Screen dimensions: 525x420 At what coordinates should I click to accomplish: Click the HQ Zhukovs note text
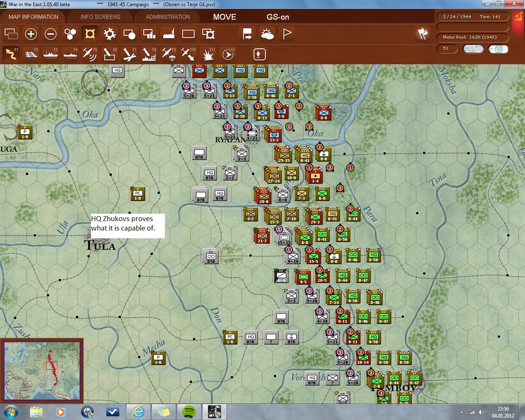[123, 224]
